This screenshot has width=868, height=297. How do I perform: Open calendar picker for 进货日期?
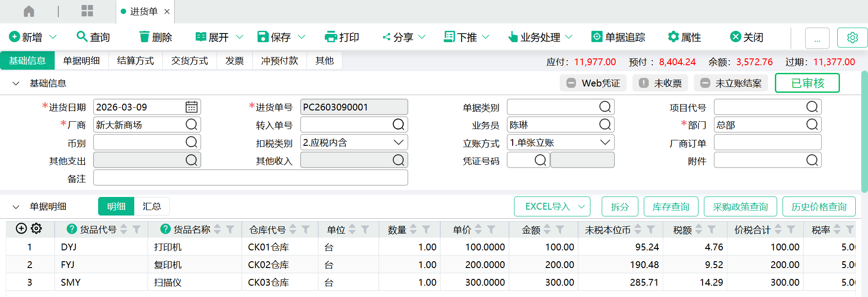tap(191, 107)
